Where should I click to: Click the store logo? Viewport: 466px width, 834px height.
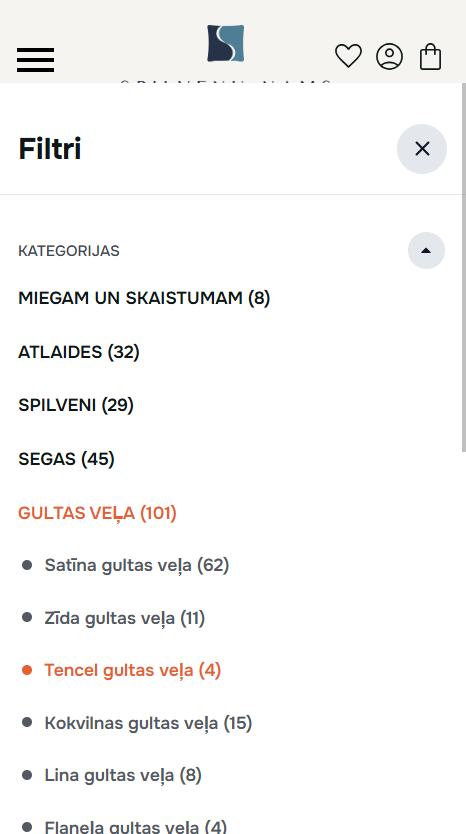226,44
